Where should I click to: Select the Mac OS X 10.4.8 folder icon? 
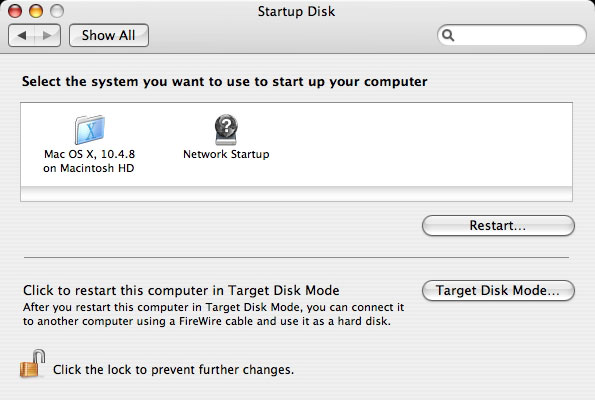(90, 129)
